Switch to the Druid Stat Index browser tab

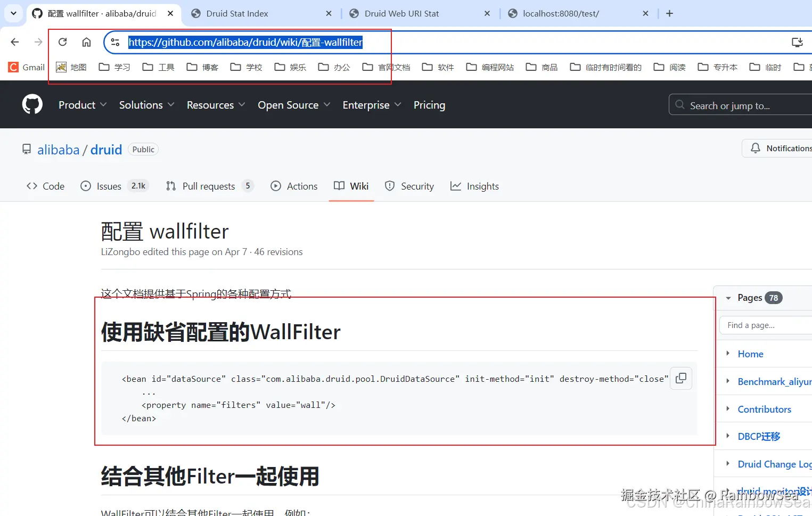tap(238, 13)
